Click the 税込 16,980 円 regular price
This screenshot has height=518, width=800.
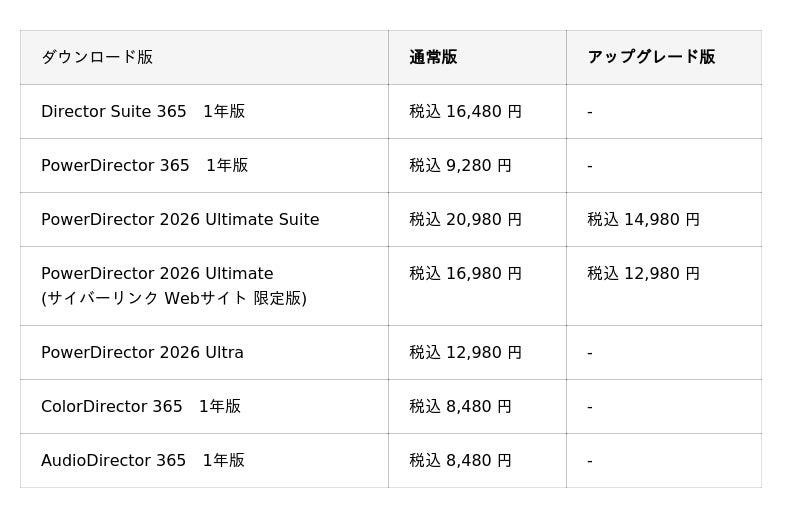(465, 273)
